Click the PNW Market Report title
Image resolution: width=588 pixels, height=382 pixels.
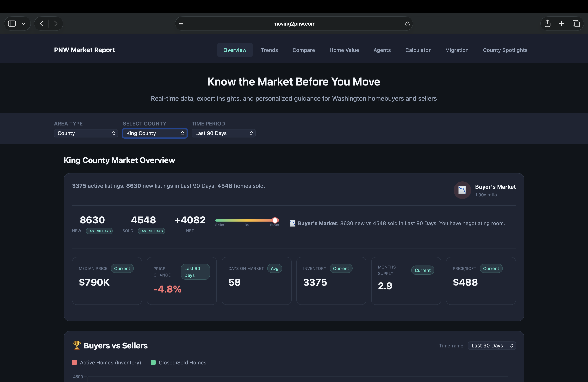84,50
